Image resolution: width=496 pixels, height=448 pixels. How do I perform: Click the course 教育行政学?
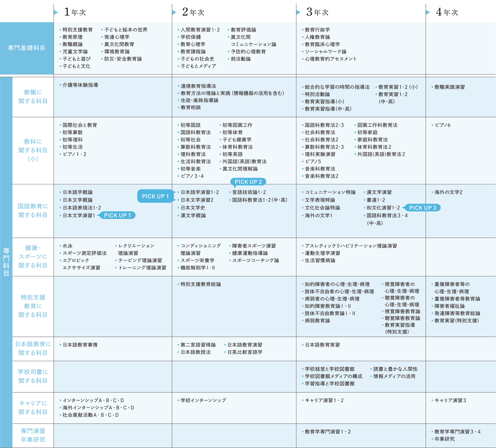coord(317,30)
